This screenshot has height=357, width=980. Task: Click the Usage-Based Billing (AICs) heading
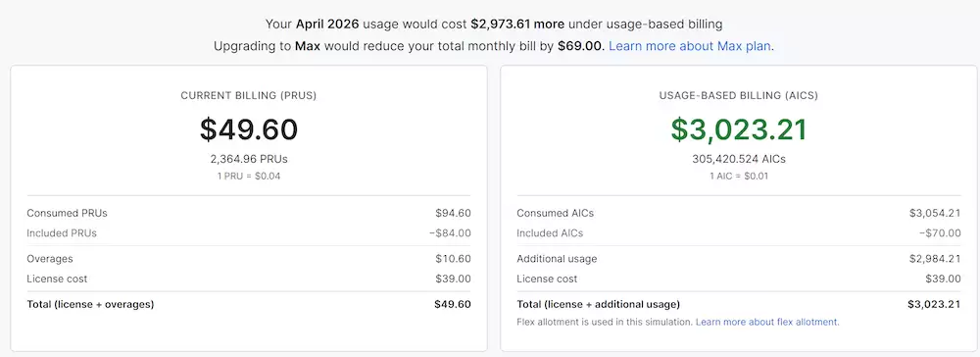pyautogui.click(x=739, y=96)
